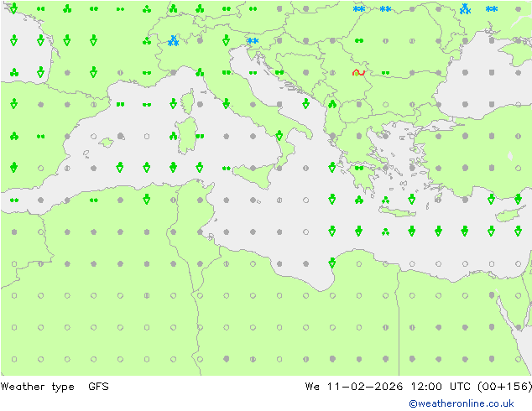Select the blue snowflake in the top-right corner

pos(492,9)
